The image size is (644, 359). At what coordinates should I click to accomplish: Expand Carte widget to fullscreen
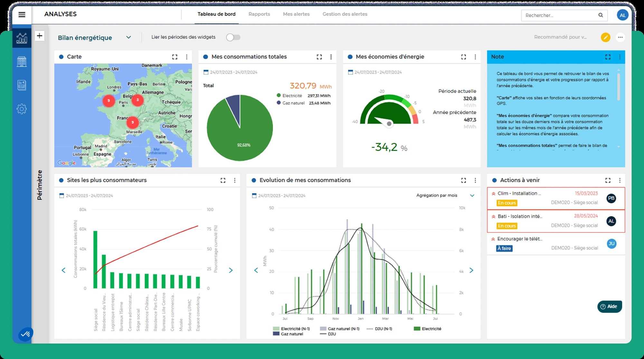pos(175,57)
